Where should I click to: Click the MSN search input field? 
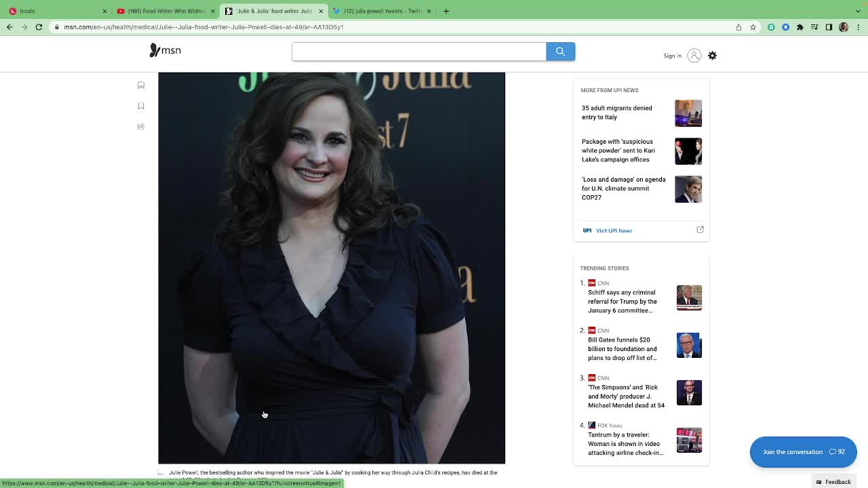coord(419,52)
